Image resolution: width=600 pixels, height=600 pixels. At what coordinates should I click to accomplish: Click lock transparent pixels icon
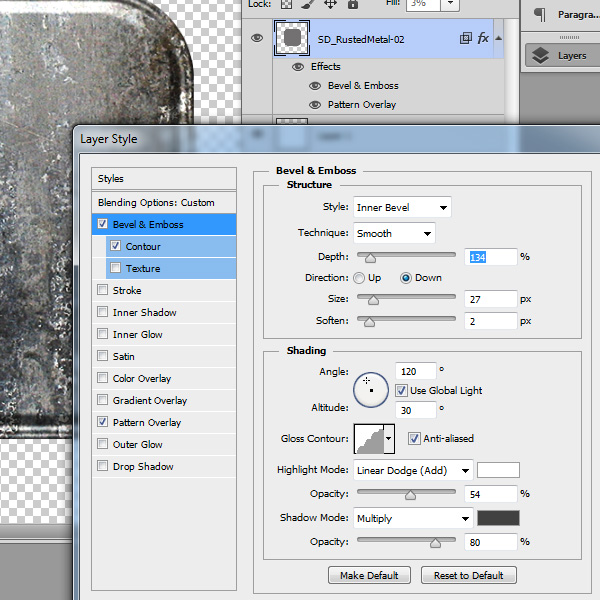point(287,4)
